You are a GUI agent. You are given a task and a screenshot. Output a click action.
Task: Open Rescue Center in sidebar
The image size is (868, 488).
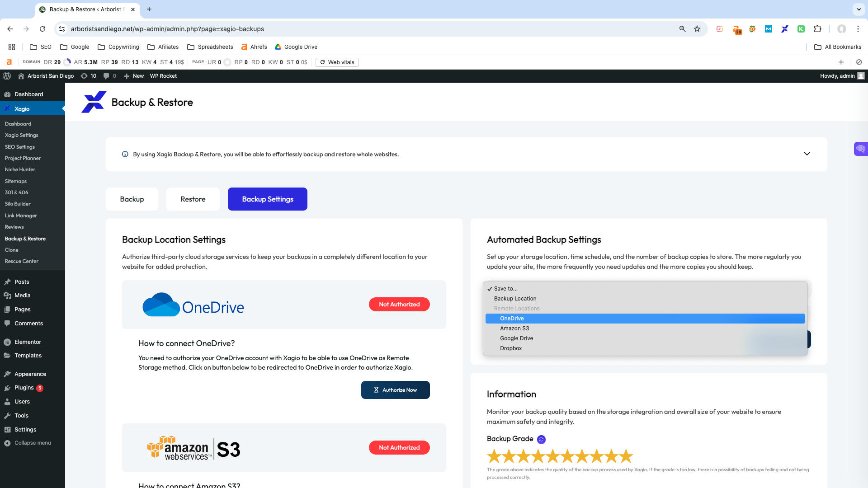(x=22, y=261)
